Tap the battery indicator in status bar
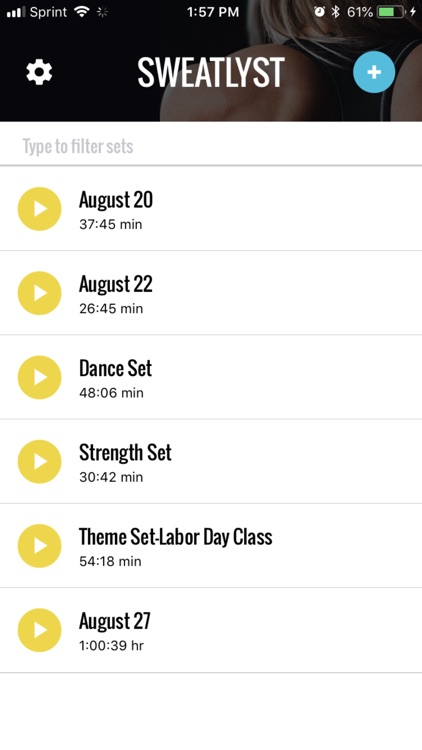This screenshot has height=750, width=422. [390, 12]
